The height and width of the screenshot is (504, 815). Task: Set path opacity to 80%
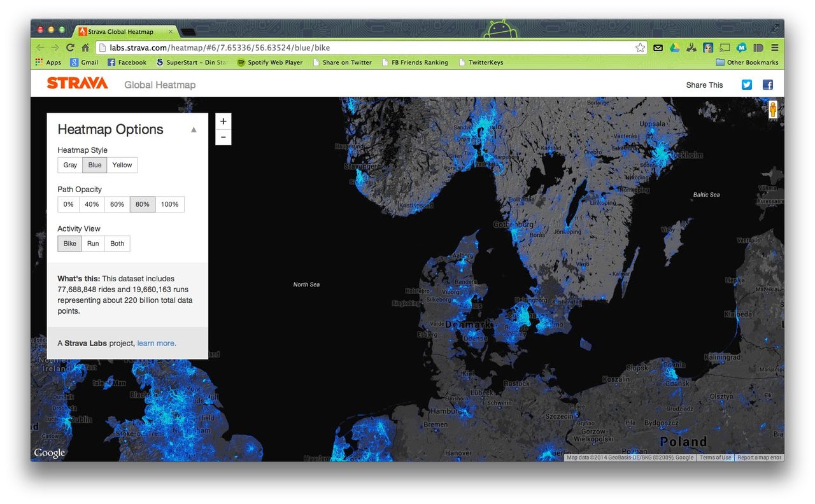point(143,204)
